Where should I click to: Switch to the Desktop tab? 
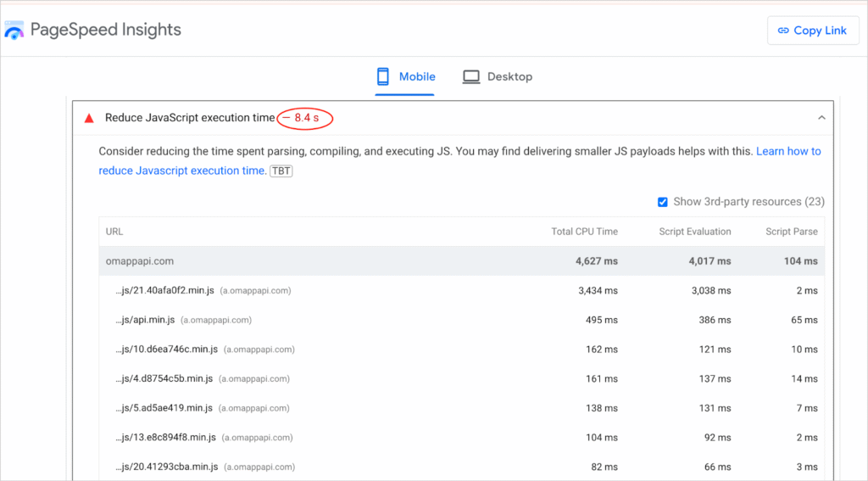[x=498, y=77]
